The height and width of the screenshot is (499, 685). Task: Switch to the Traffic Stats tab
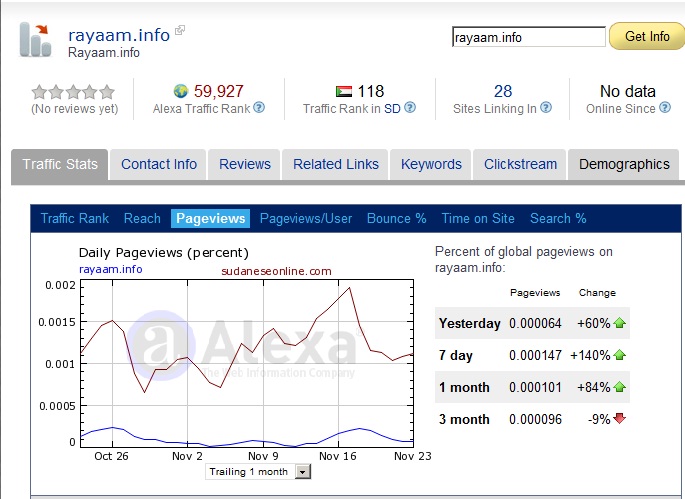(60, 164)
